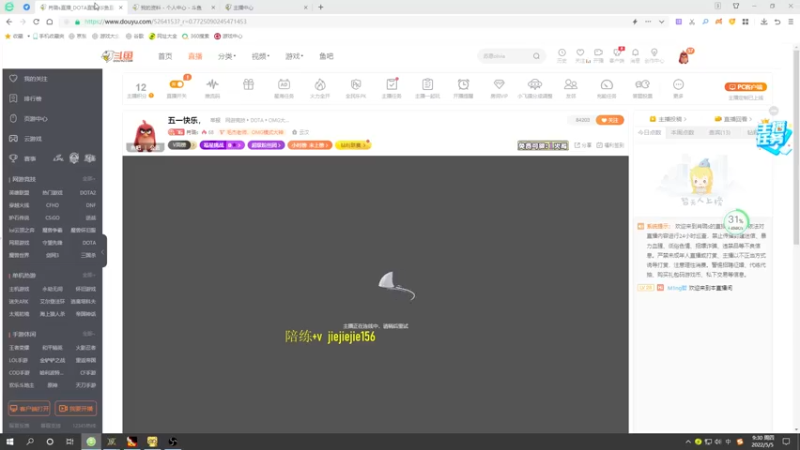Image resolution: width=800 pixels, height=450 pixels.
Task: Go to 首页 in the top navigation
Action: [165, 56]
